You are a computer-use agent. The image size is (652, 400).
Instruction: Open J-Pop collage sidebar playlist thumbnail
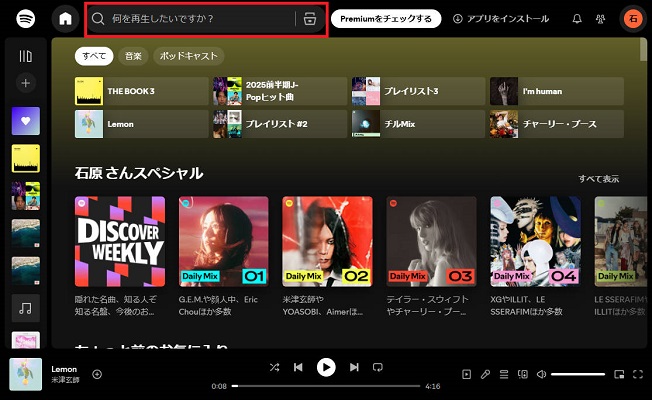26,196
